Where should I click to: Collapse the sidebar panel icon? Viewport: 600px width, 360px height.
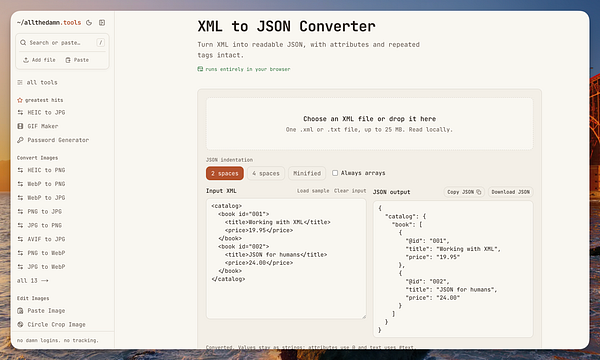(x=102, y=23)
